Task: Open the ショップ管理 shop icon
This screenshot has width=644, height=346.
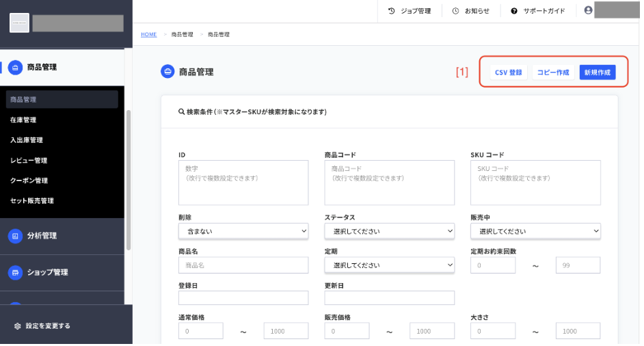Action: pyautogui.click(x=15, y=272)
